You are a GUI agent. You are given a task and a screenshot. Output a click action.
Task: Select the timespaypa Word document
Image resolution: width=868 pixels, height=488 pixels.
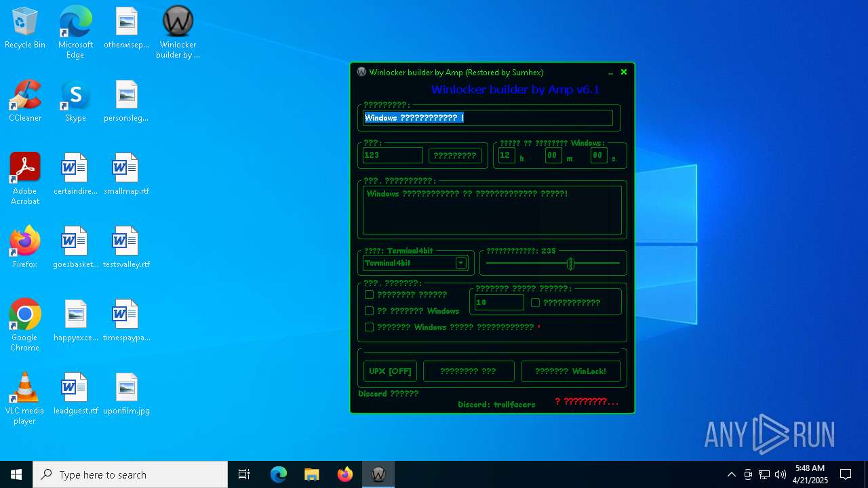coord(126,321)
